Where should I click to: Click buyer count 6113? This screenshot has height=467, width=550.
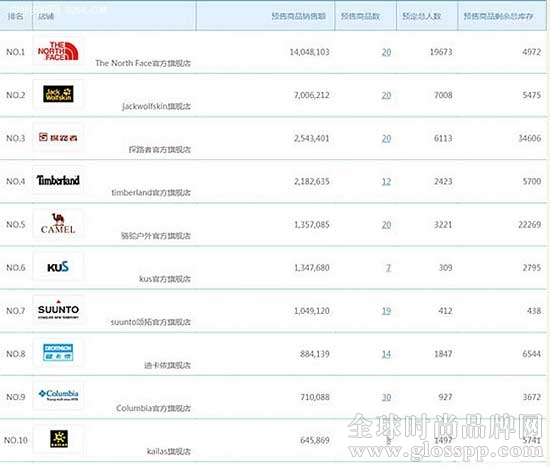click(443, 139)
